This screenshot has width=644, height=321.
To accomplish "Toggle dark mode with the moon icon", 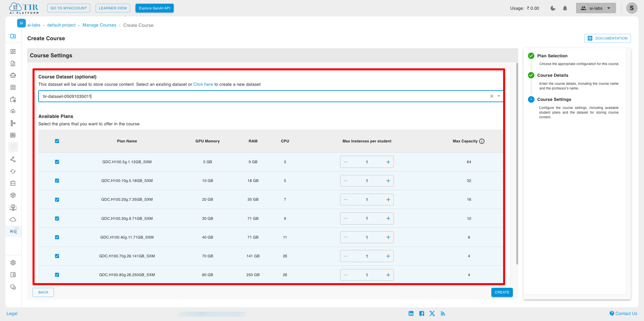I will pos(553,8).
